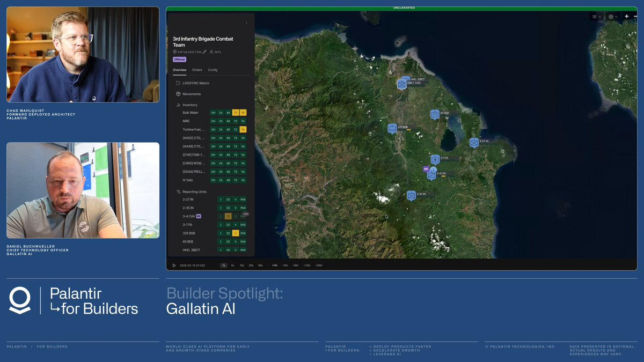Click the LOGSYNC Matrix icon
Screen dimensions: 644x362
(178, 83)
